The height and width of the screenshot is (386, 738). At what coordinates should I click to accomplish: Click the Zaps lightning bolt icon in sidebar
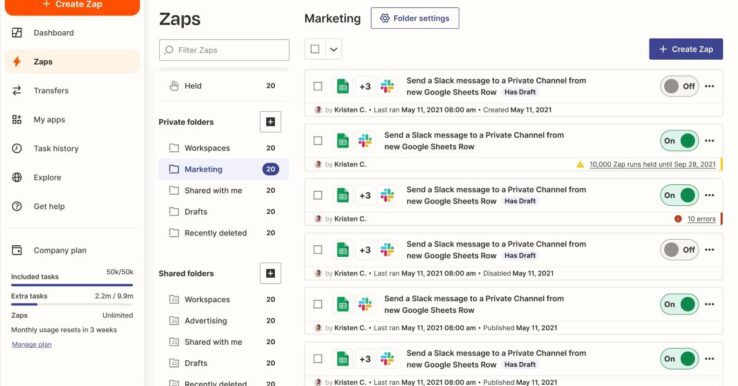(16, 62)
